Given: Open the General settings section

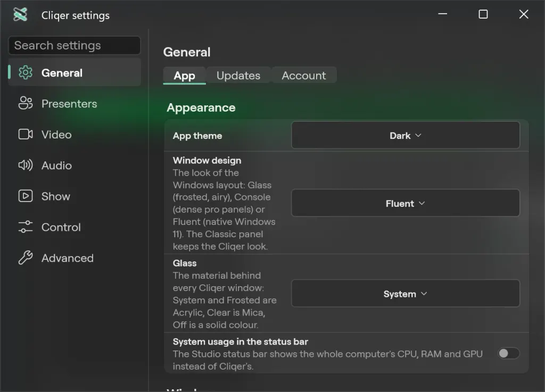Looking at the screenshot, I should point(75,72).
